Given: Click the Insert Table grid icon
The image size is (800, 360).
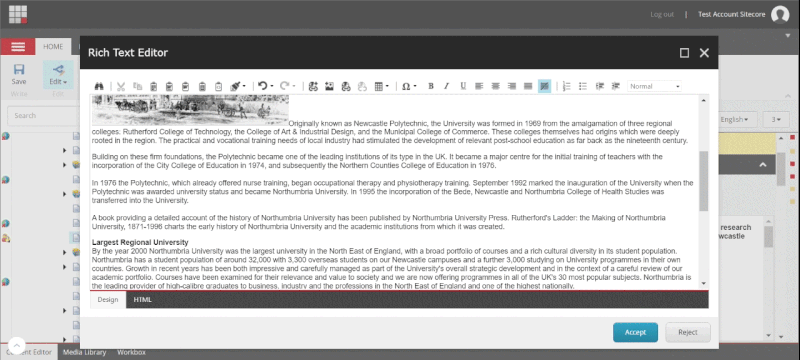Looking at the screenshot, I should (379, 87).
